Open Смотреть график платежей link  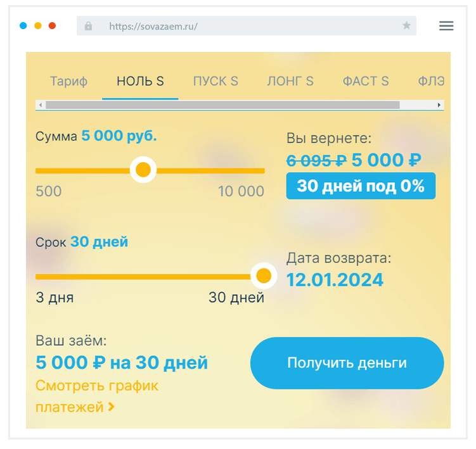(x=97, y=396)
